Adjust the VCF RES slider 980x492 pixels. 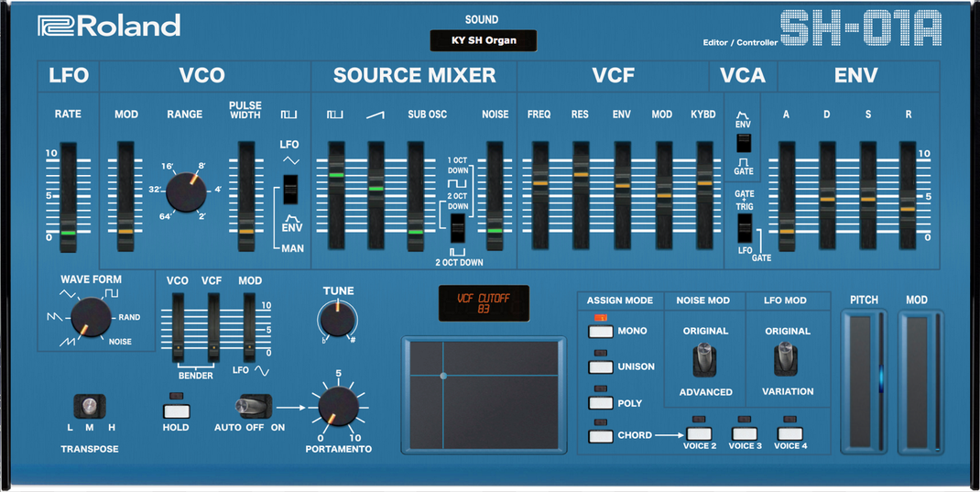tap(581, 174)
